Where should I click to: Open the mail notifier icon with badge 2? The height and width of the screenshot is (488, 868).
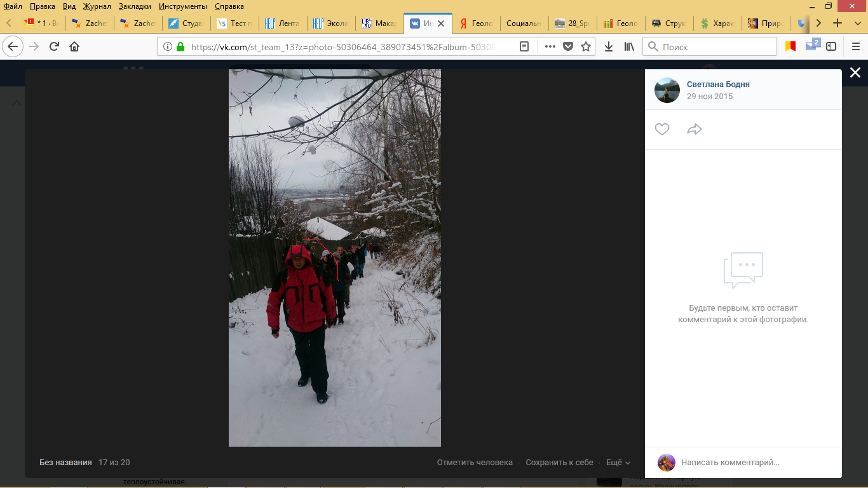coord(811,45)
